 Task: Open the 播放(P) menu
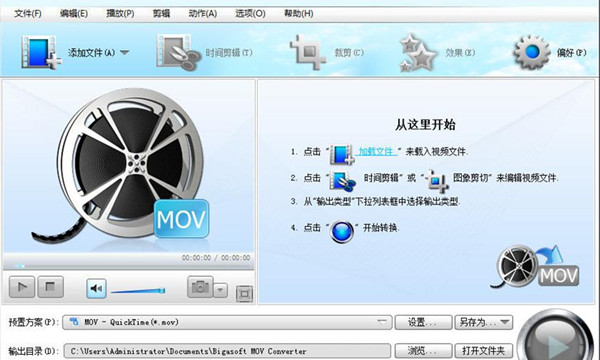click(120, 13)
